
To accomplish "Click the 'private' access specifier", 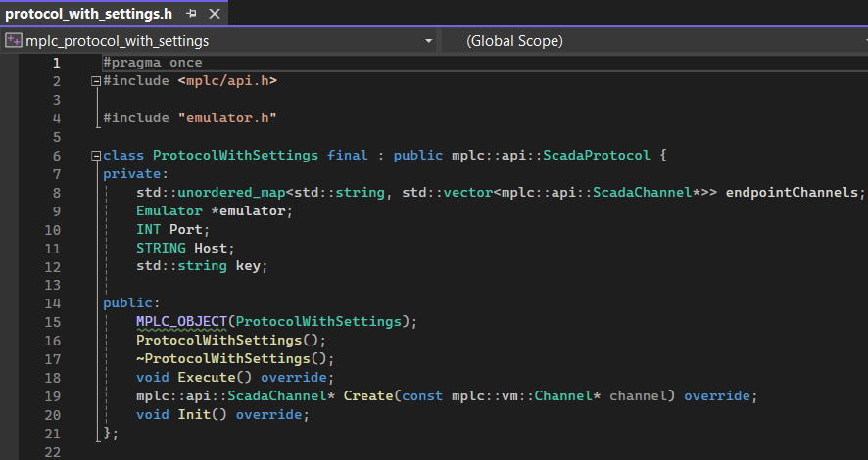I will (x=131, y=173).
